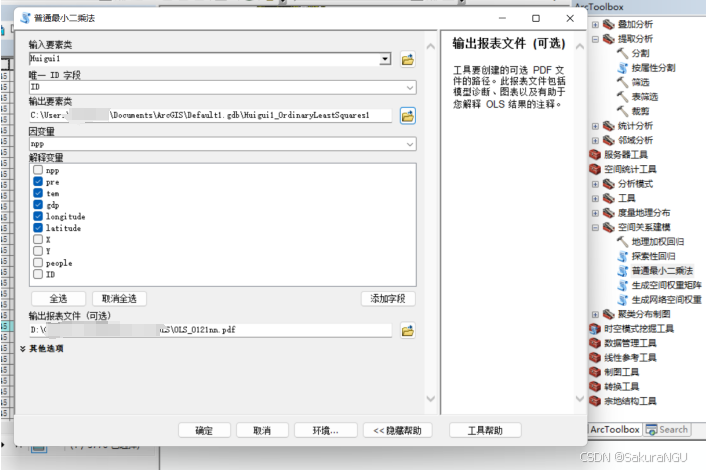
Task: Select 地理加权回归 tool icon
Action: (622, 242)
